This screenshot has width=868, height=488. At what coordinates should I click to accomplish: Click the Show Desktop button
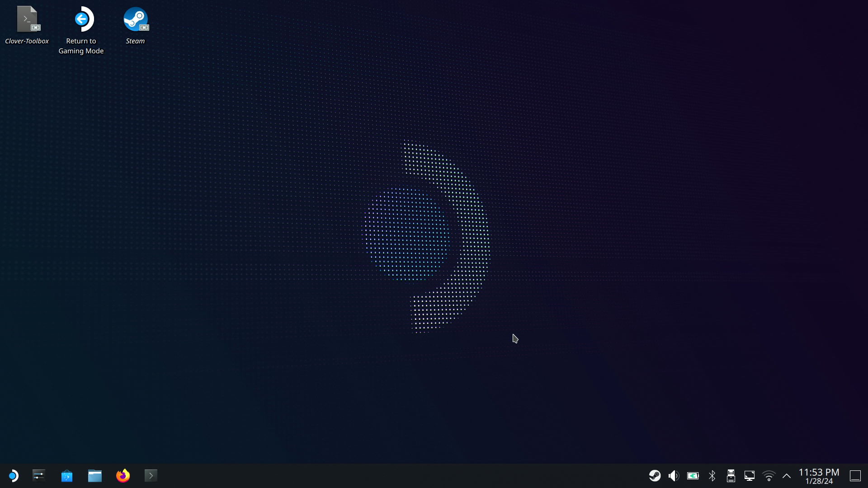855,476
